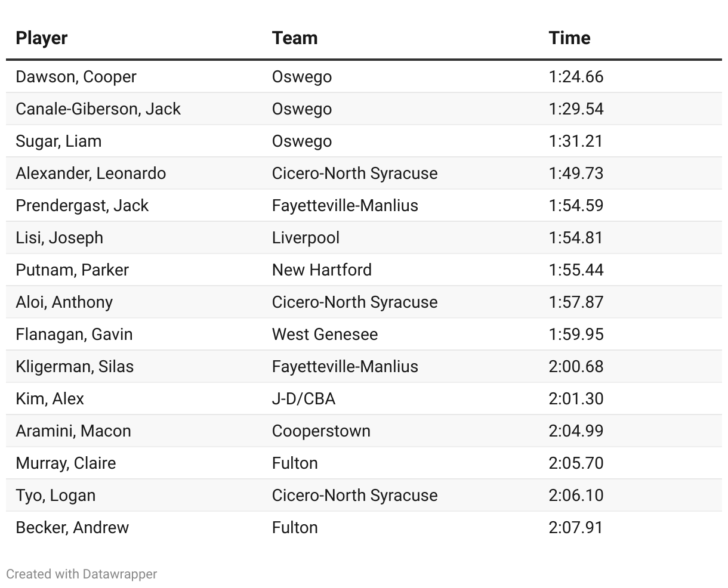Click the Kligerman, Silas player cell

75,367
